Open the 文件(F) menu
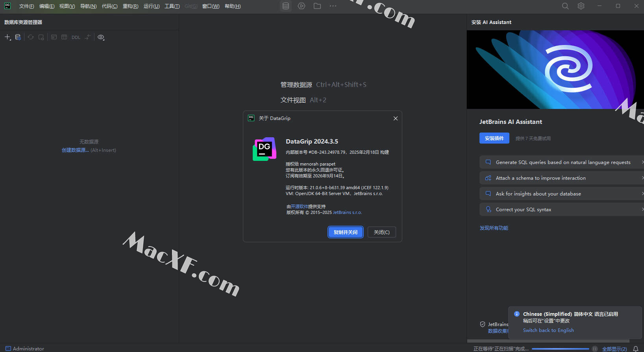This screenshot has width=644, height=352. [x=26, y=6]
